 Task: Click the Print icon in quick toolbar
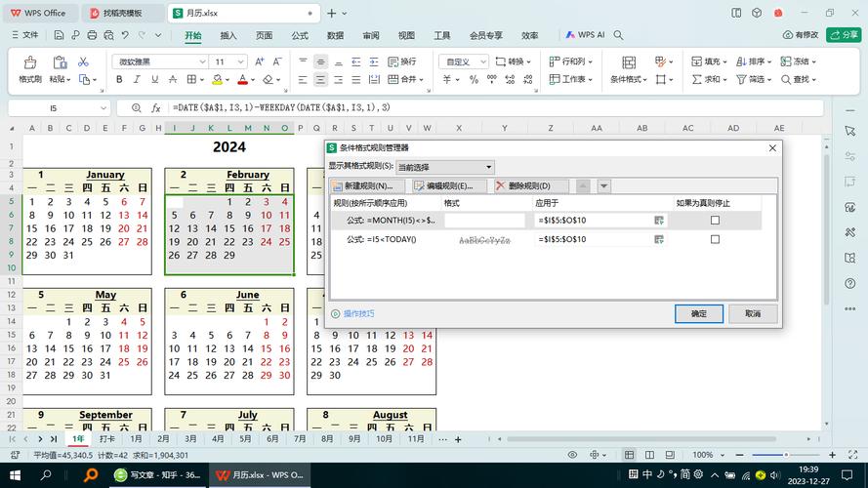coord(92,35)
